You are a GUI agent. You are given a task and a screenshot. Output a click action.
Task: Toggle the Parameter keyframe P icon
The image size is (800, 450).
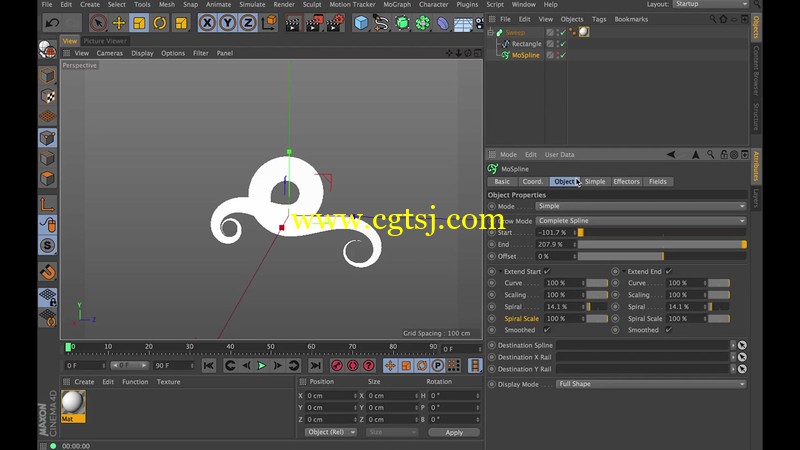pos(438,365)
